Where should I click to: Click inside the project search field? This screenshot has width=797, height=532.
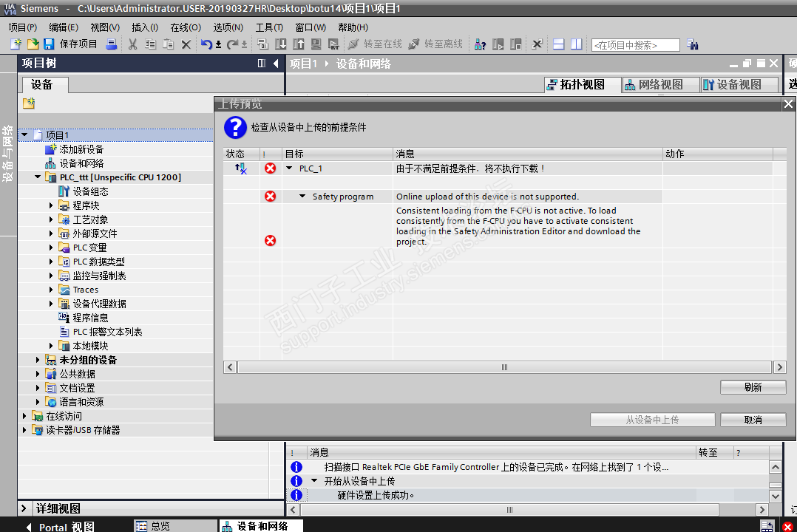[x=635, y=45]
